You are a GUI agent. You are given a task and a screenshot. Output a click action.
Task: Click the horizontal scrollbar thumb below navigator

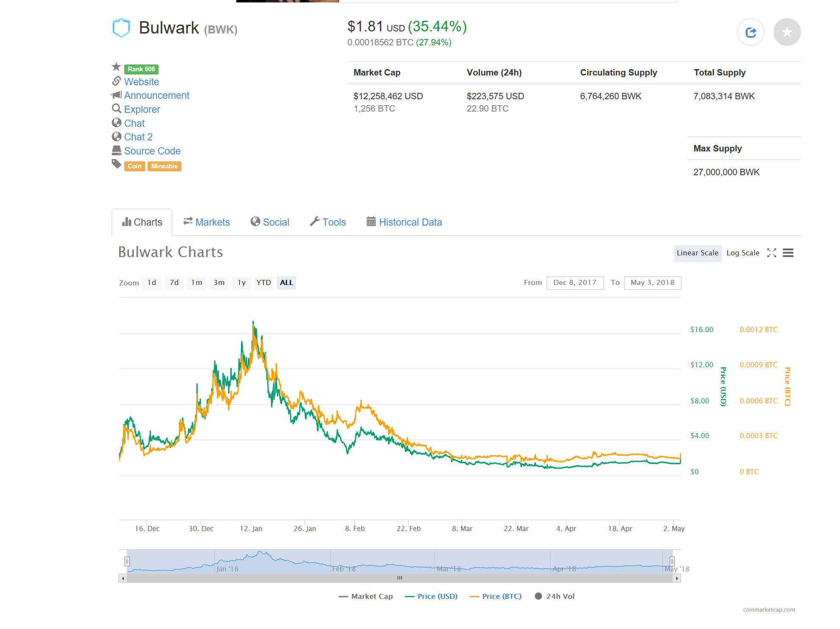399,578
